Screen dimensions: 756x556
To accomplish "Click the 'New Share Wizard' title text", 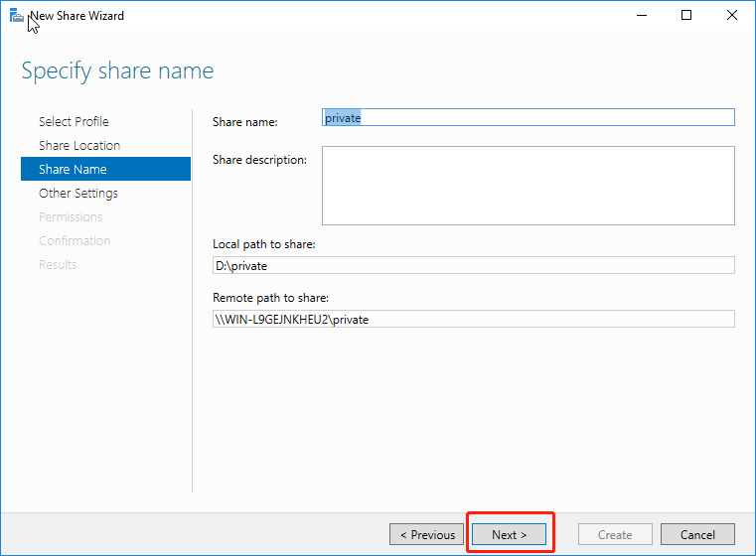I will coord(77,16).
